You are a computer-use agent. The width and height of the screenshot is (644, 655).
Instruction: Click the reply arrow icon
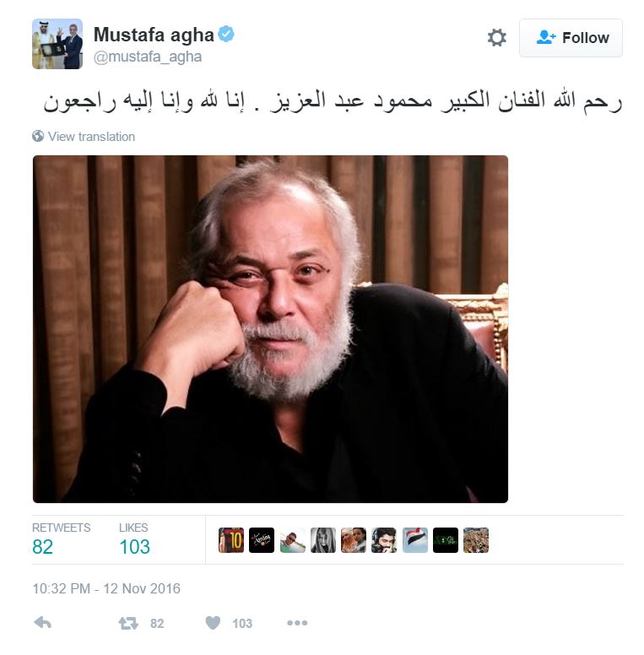point(42,623)
